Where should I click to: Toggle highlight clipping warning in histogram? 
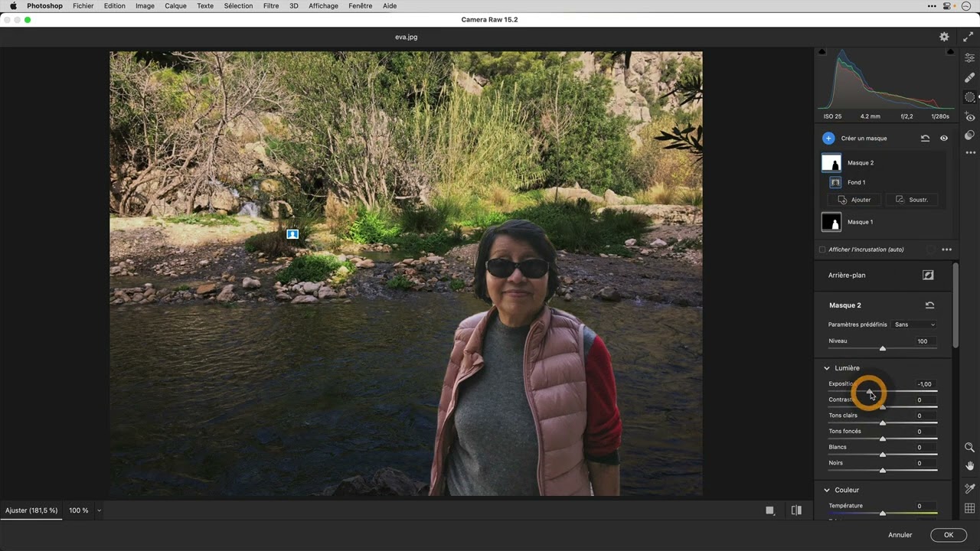950,52
